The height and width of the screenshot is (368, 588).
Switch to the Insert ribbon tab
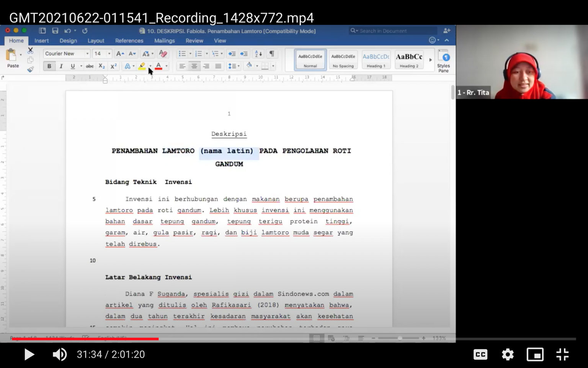(41, 41)
